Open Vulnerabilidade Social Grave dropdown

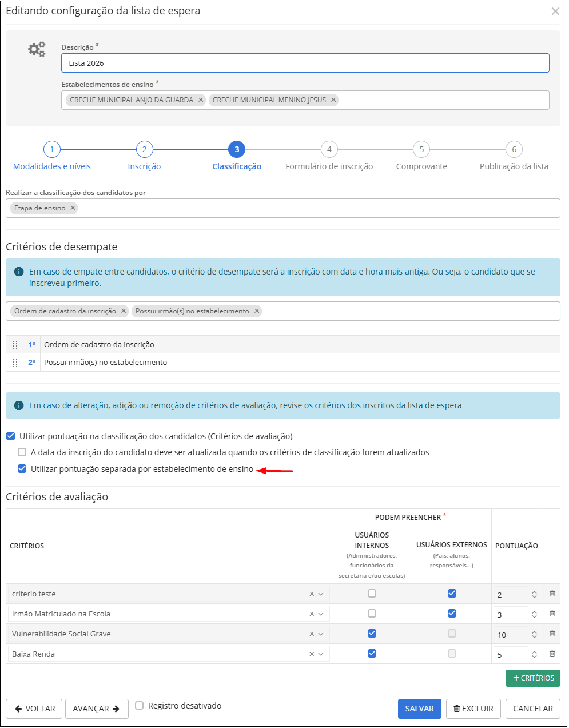click(321, 634)
